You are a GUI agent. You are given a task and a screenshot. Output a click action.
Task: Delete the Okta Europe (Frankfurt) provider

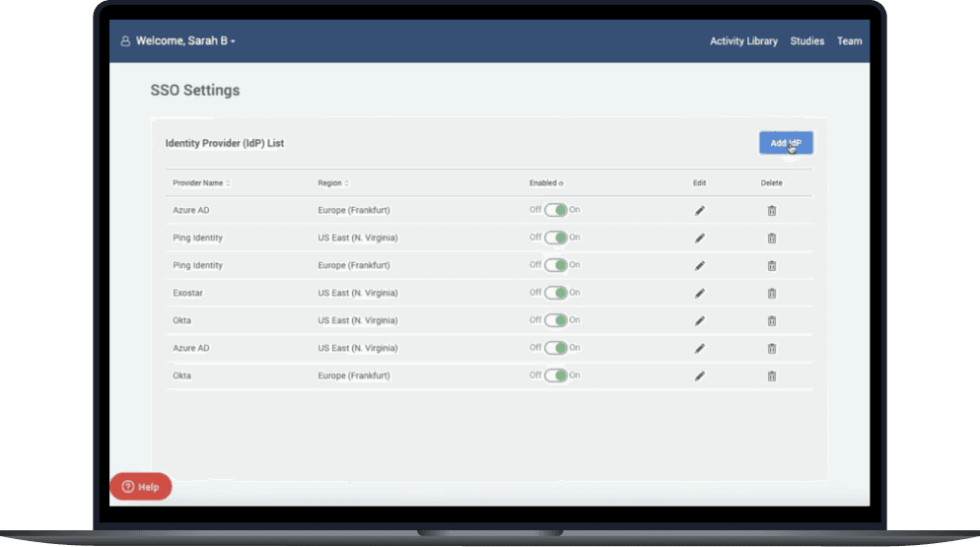coord(772,376)
